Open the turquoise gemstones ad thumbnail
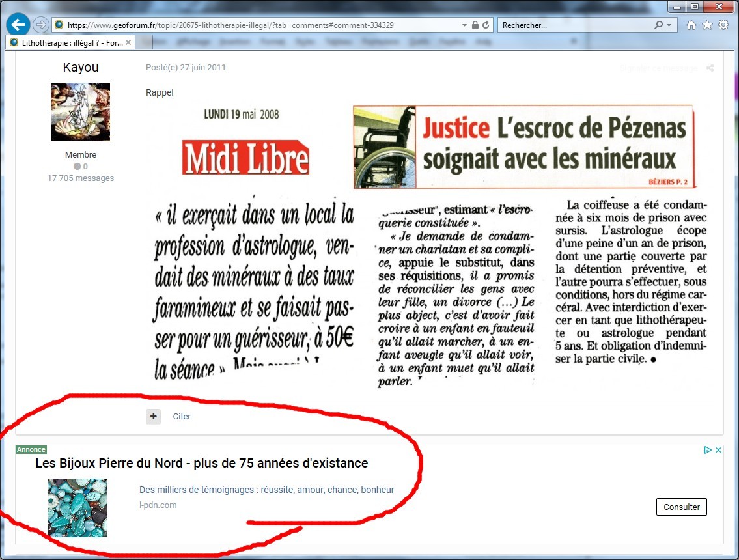Viewport: 739px width, 560px height. [x=77, y=508]
